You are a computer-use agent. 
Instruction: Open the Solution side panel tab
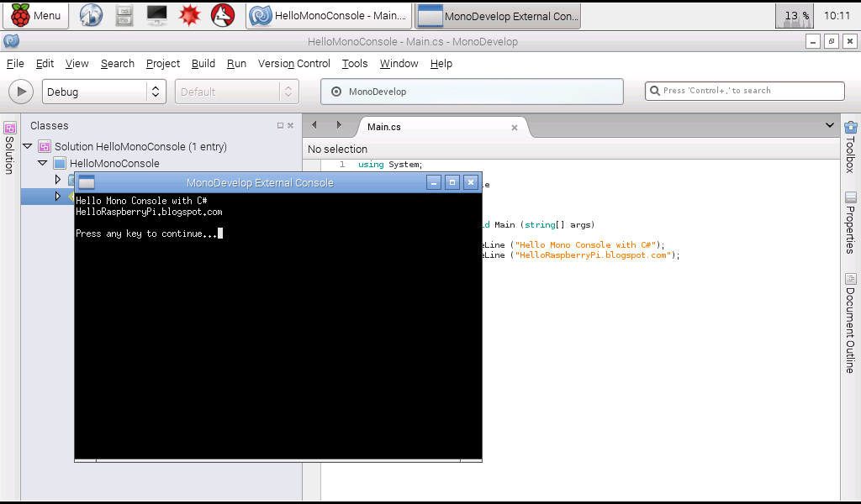coord(9,147)
